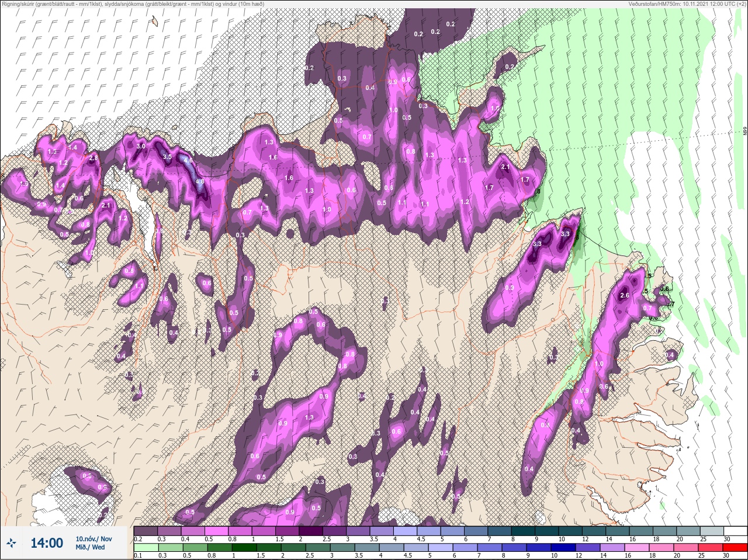748x560 pixels.
Task: Click the 14:00 forecast time label
Action: (47, 543)
